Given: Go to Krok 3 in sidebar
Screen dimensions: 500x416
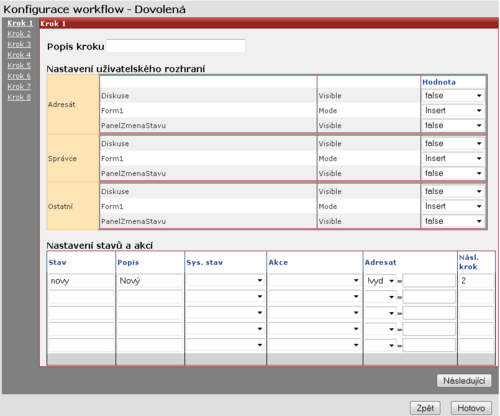Looking at the screenshot, I should pyautogui.click(x=19, y=44).
